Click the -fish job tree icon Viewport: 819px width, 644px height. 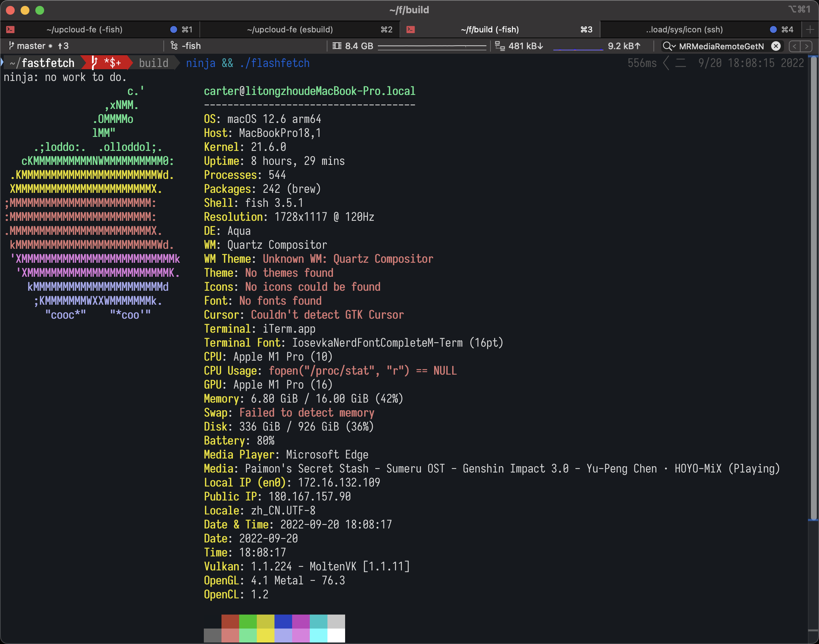pos(174,46)
